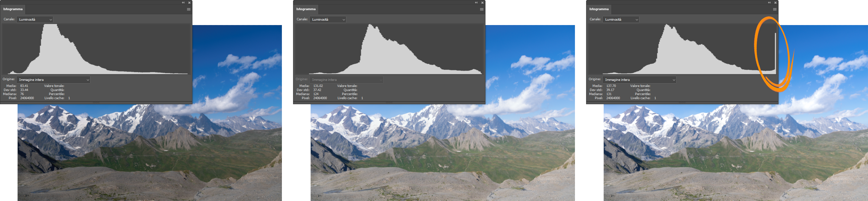Screen dimensions: 868x201
Task: Select the Istogramma tab of the leftmost panel
Action: [13, 9]
